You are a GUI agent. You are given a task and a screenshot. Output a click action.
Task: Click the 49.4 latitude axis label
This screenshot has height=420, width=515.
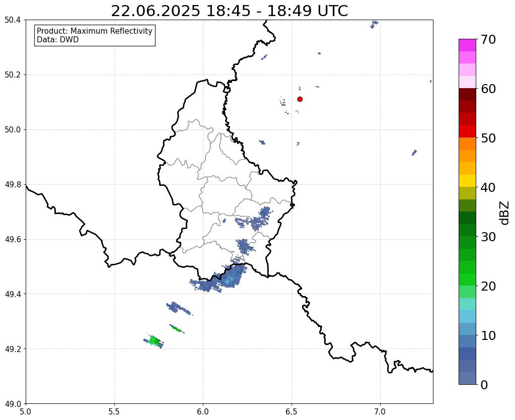13,294
